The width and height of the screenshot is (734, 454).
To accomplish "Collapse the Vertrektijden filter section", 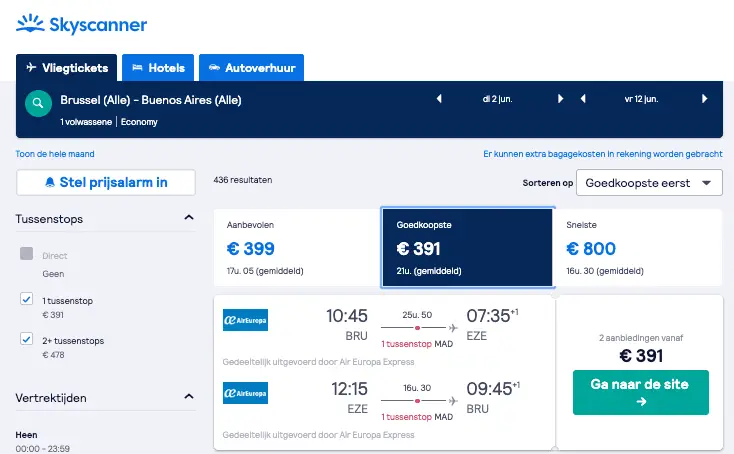I will point(189,397).
